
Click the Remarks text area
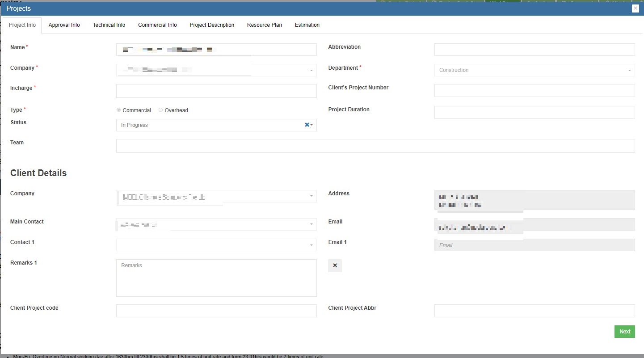point(216,278)
